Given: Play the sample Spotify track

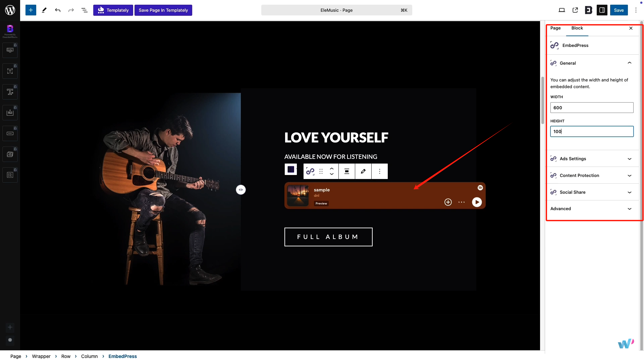Looking at the screenshot, I should click(477, 202).
